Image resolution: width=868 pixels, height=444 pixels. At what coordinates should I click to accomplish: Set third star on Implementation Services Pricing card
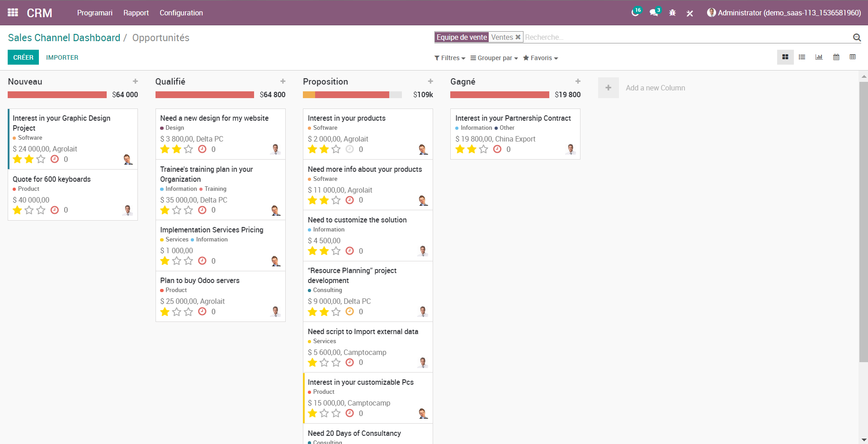pyautogui.click(x=189, y=261)
